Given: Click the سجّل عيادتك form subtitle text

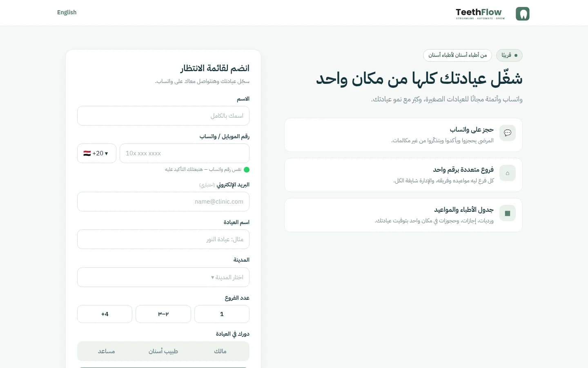Looking at the screenshot, I should (x=202, y=81).
